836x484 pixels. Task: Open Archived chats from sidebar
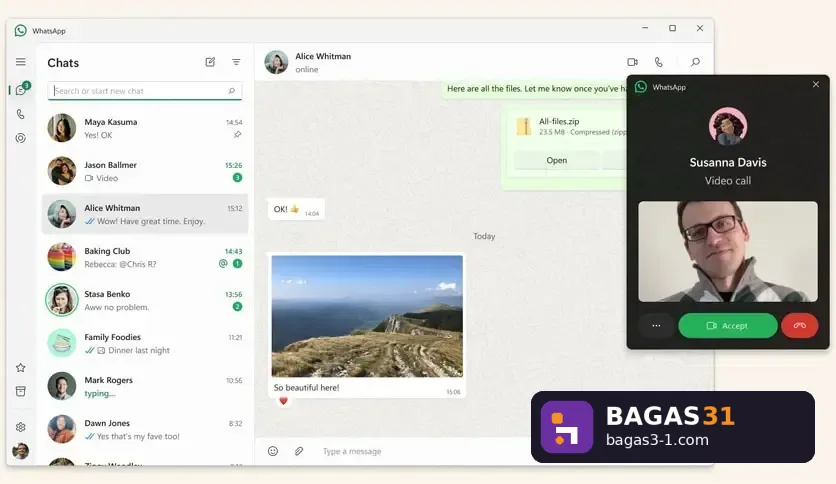coord(21,391)
